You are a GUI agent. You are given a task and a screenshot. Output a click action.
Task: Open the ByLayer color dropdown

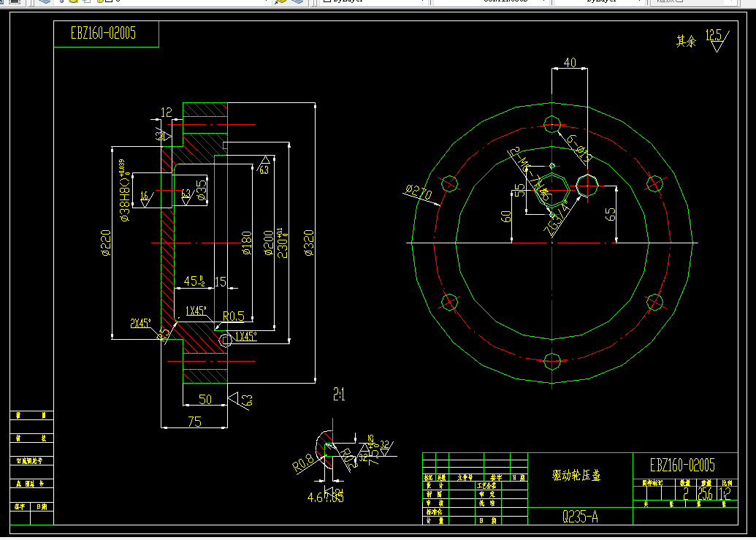pos(375,1)
